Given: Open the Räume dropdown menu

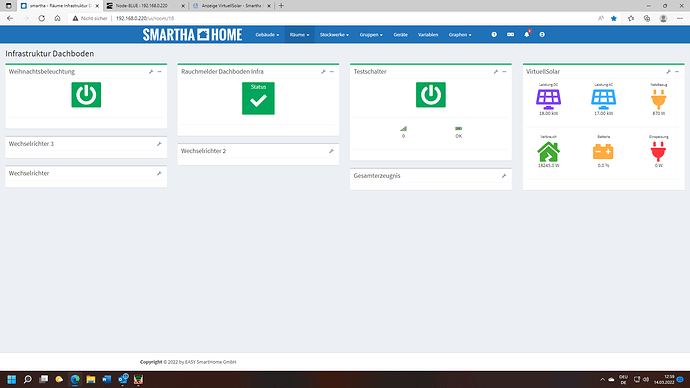Looking at the screenshot, I should pos(299,35).
